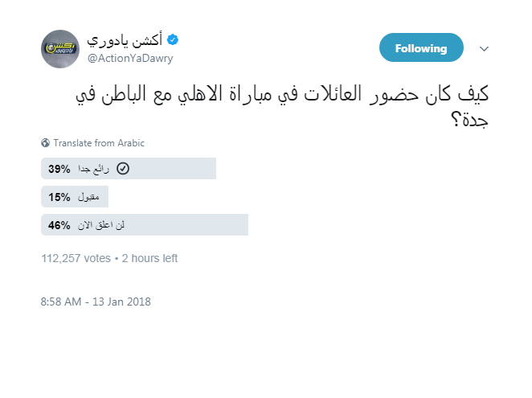Click the Following button
Viewport: 532px width, 398px height.
pyautogui.click(x=421, y=47)
